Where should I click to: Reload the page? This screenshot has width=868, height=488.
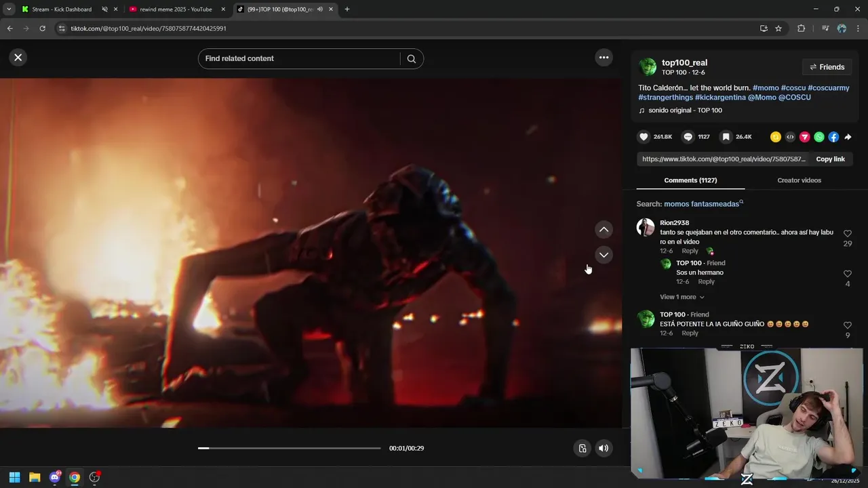tap(42, 28)
